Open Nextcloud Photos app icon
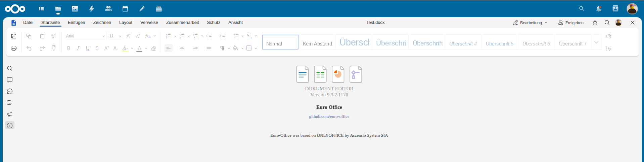The height and width of the screenshot is (162, 644). pos(75,9)
